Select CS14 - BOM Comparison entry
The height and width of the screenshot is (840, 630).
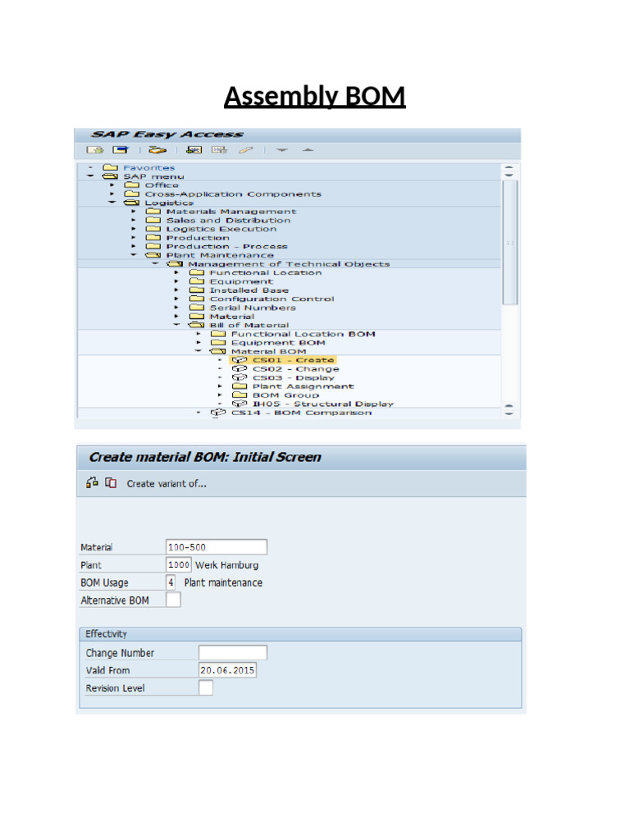(x=301, y=413)
